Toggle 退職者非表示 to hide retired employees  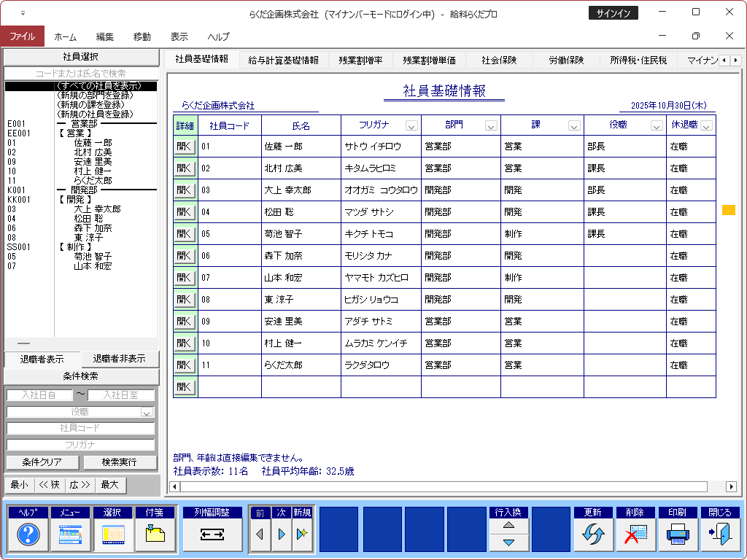click(119, 359)
